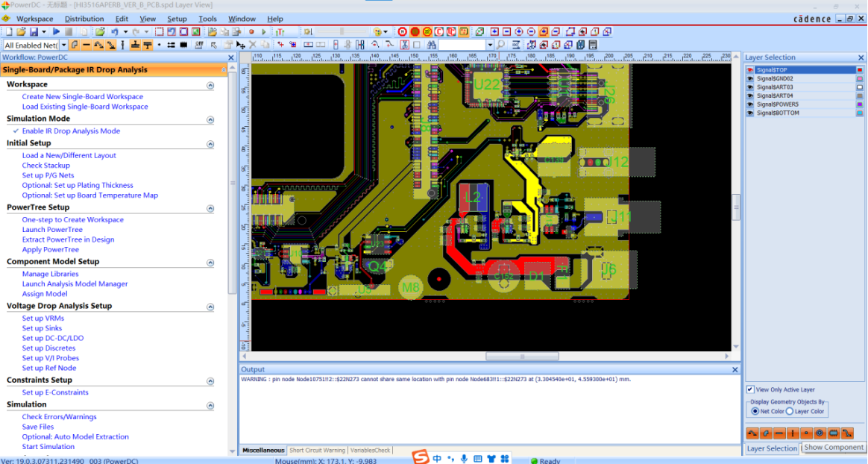
Task: Collapse the PowerTree Setup section
Action: [x=210, y=208]
